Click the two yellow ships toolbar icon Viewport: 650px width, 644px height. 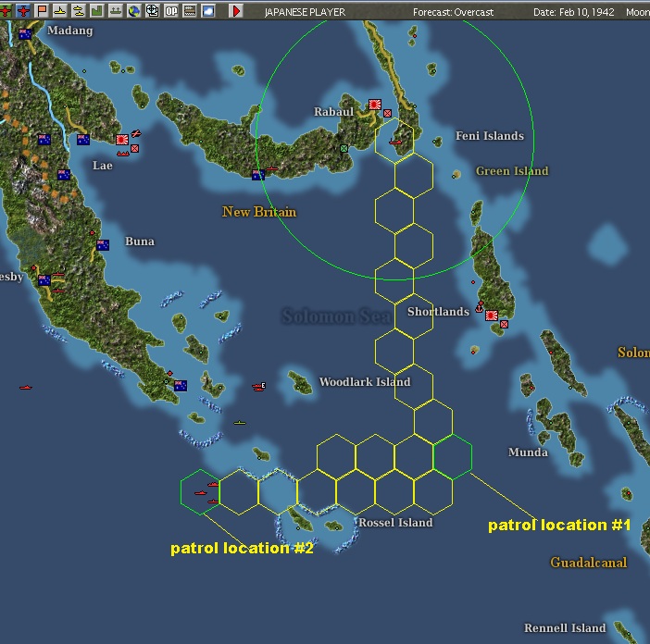click(x=79, y=11)
